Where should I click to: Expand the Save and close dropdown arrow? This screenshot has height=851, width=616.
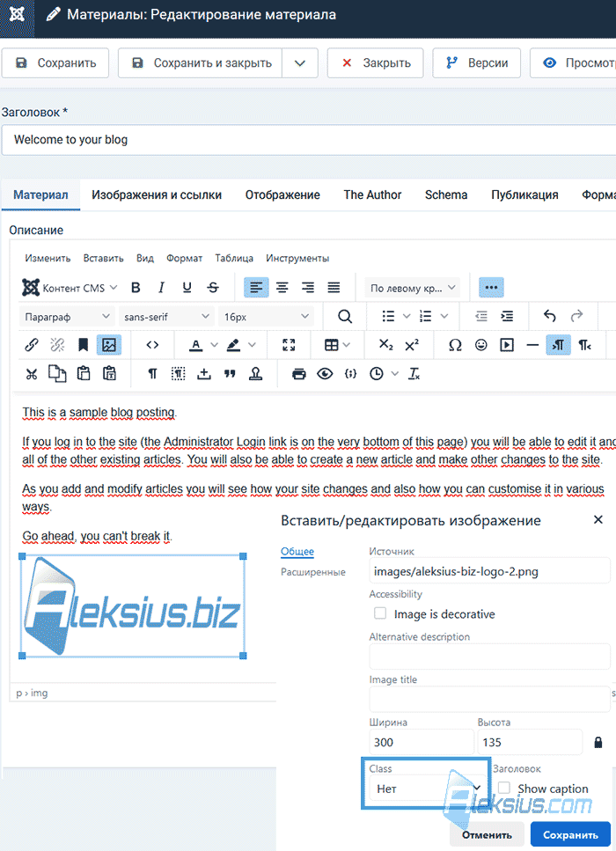[299, 63]
